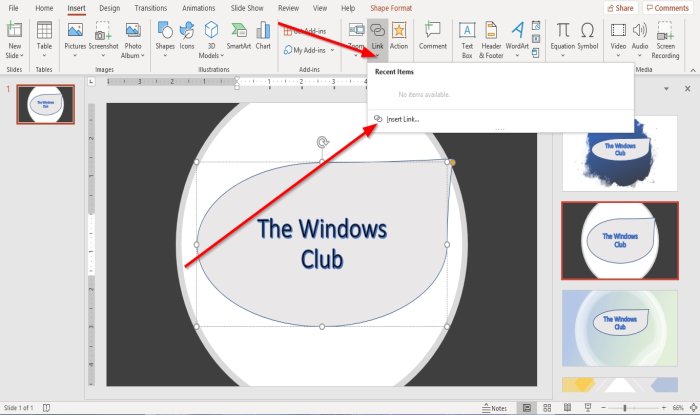The width and height of the screenshot is (700, 415).
Task: Click the zoom out minus button
Action: (x=604, y=408)
